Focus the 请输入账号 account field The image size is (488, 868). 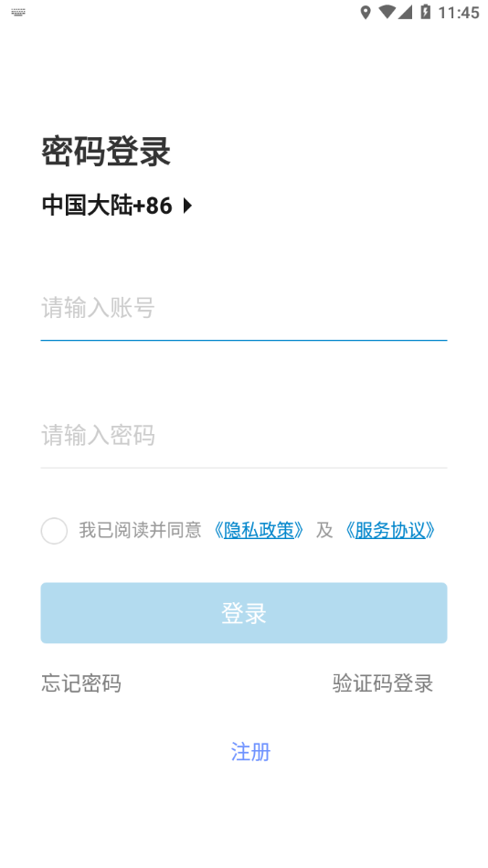pyautogui.click(x=244, y=308)
